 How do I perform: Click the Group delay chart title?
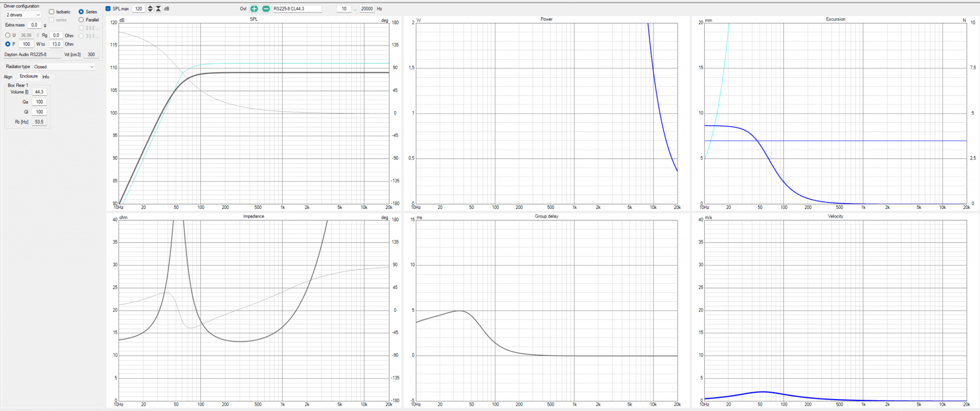pyautogui.click(x=546, y=217)
